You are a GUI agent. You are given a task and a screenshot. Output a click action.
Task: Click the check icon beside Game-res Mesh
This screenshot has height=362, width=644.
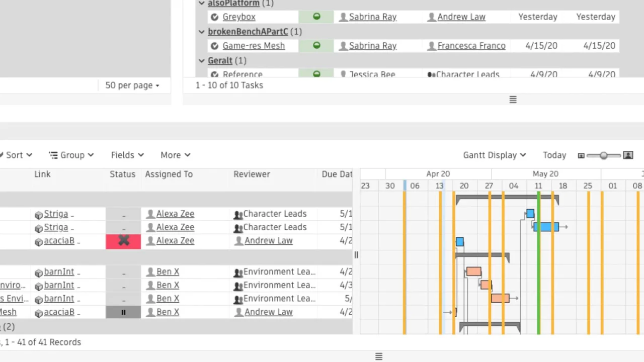click(x=215, y=46)
